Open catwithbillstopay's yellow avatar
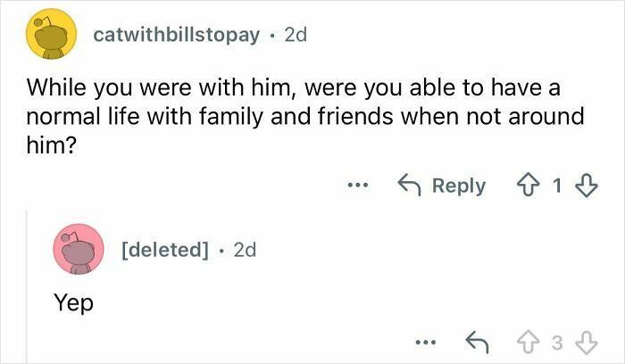This screenshot has height=364, width=625. pyautogui.click(x=47, y=37)
